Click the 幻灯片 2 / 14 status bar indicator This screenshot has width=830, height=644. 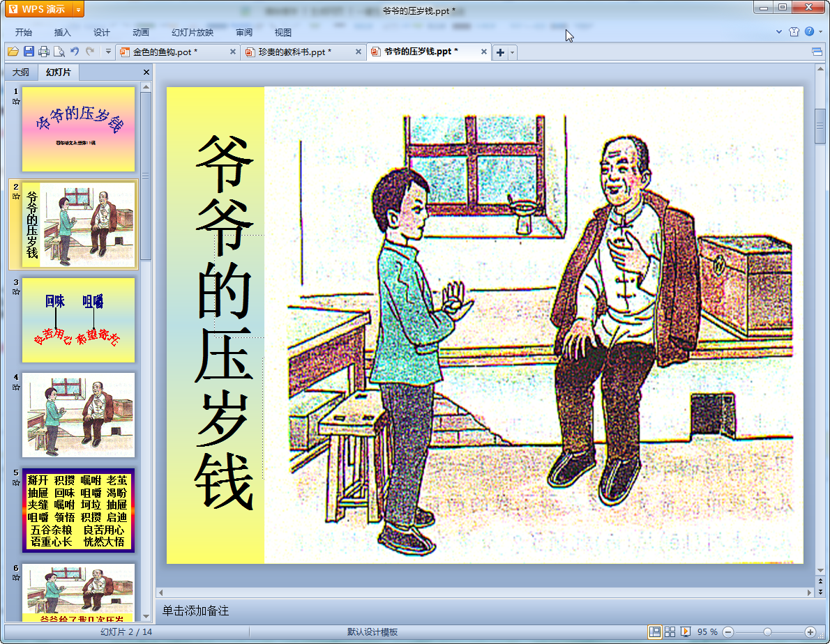[126, 632]
